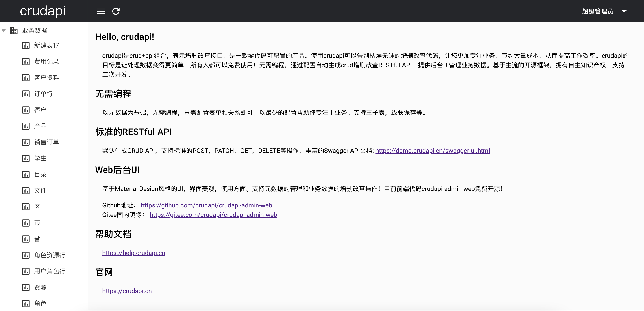Open the Gitee mirror repository link
The width and height of the screenshot is (644, 311).
coord(213,215)
